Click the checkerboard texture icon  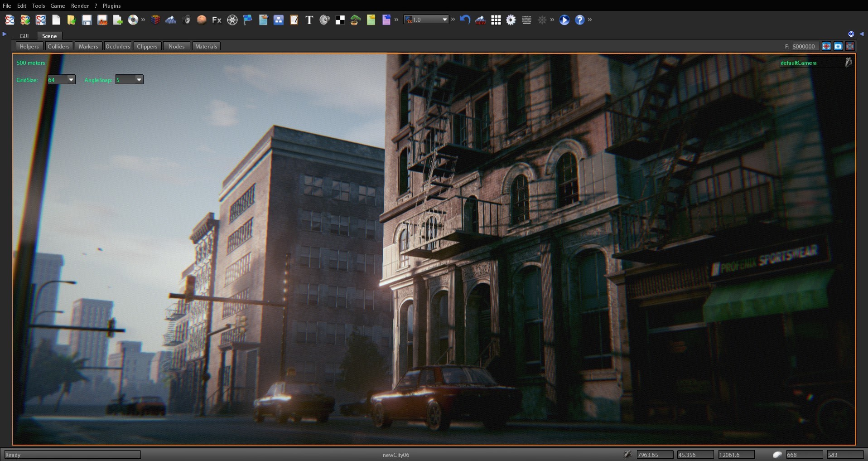click(x=339, y=20)
